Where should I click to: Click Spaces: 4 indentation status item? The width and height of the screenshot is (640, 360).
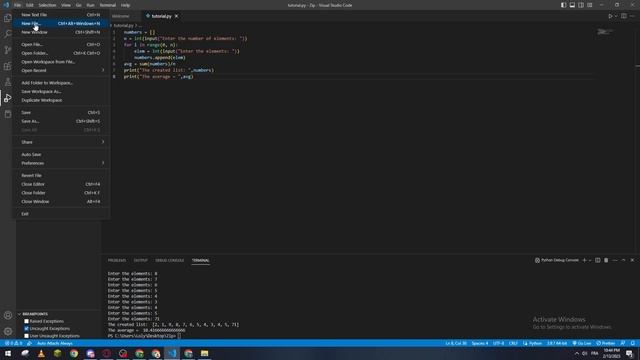coord(480,343)
